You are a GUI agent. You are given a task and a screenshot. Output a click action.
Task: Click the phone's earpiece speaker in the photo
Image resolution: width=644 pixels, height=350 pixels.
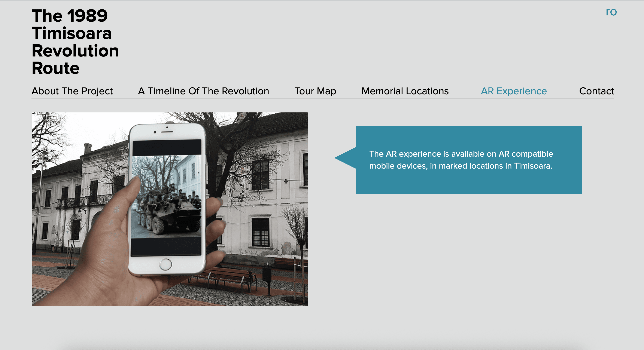tap(167, 132)
